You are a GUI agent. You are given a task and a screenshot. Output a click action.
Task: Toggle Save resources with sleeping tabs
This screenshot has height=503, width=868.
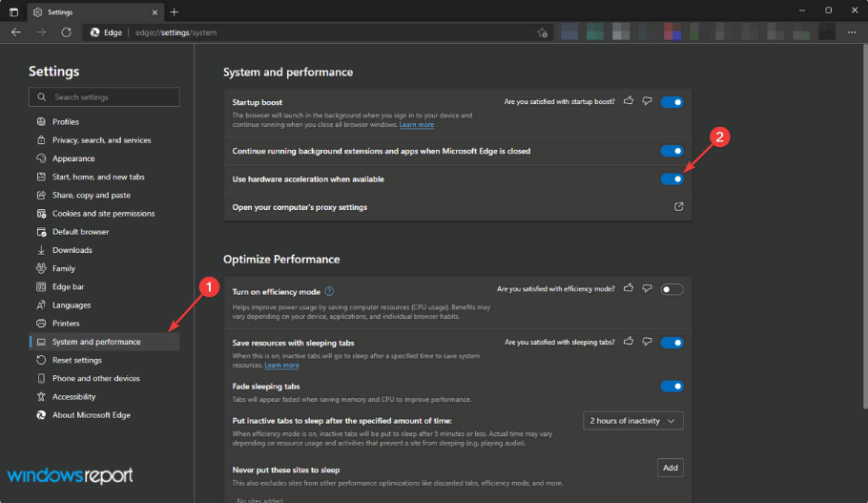672,343
